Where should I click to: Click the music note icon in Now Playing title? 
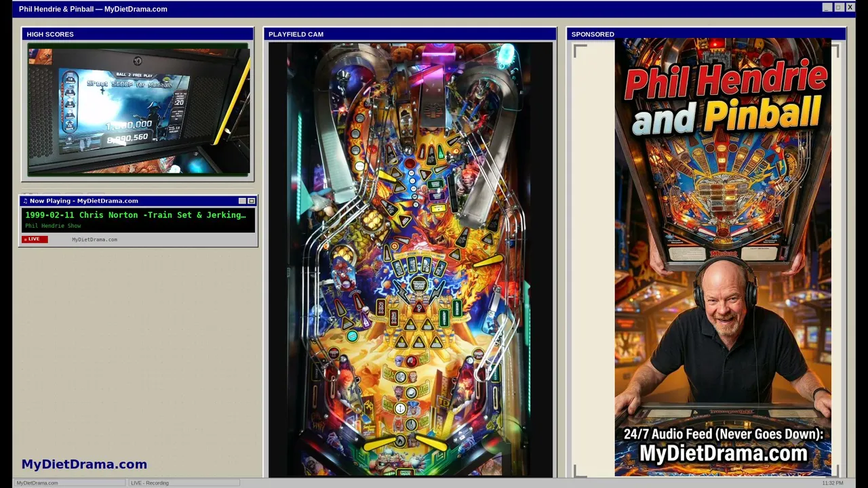[25, 201]
